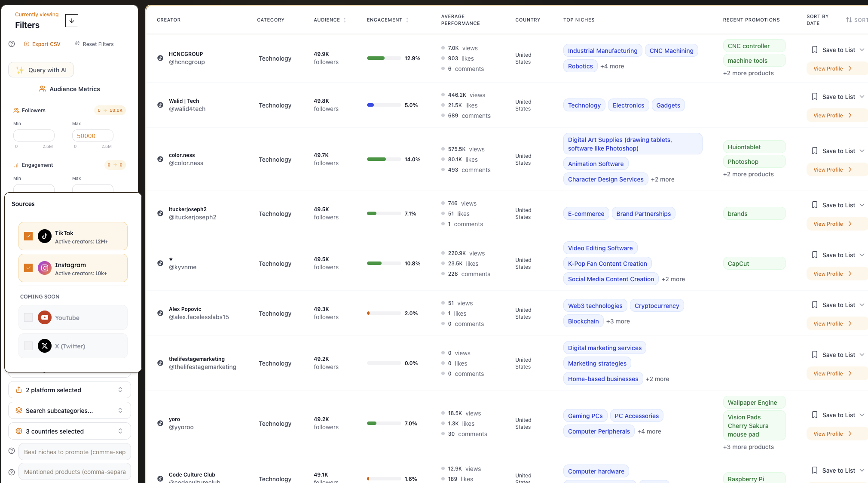The height and width of the screenshot is (483, 868).
Task: Click the engagement bar for Walid | Tech
Action: [x=384, y=105]
